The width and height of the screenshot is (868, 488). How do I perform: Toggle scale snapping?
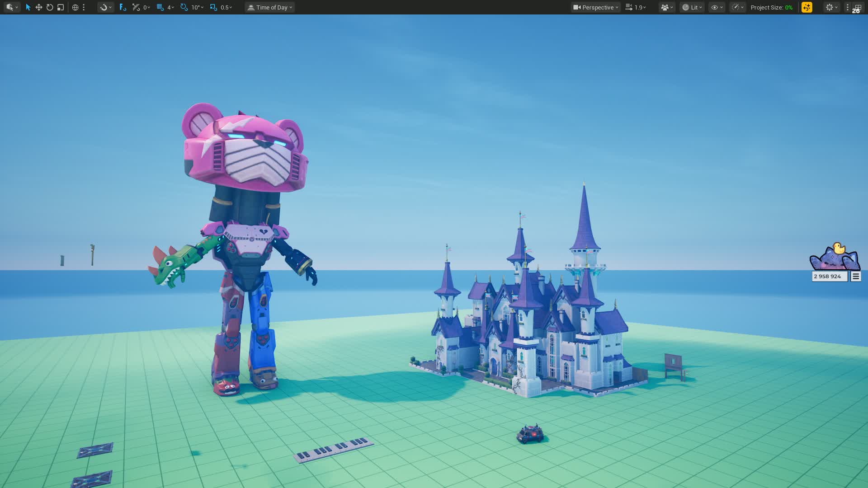(x=214, y=7)
